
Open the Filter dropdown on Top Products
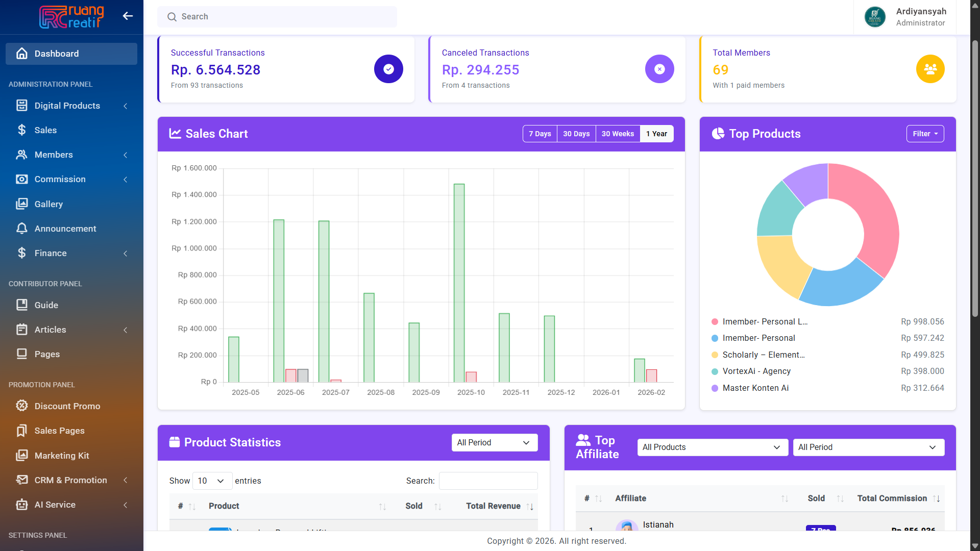click(x=924, y=134)
